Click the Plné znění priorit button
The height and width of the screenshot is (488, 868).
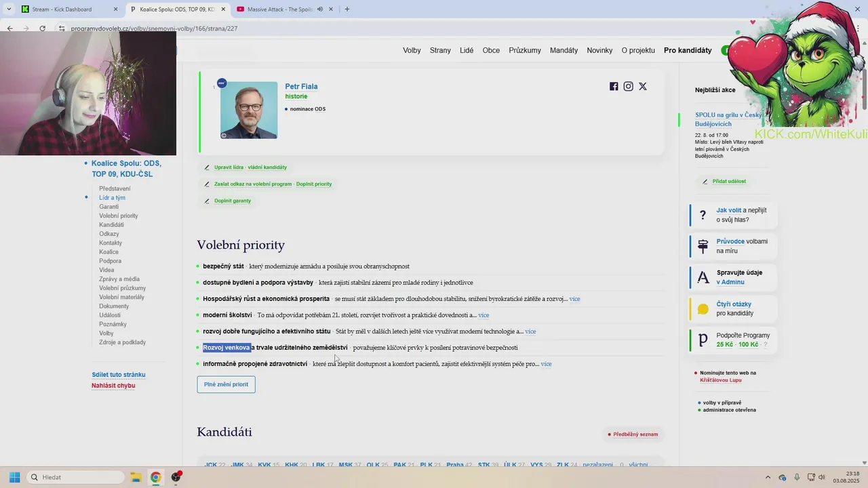[226, 384]
